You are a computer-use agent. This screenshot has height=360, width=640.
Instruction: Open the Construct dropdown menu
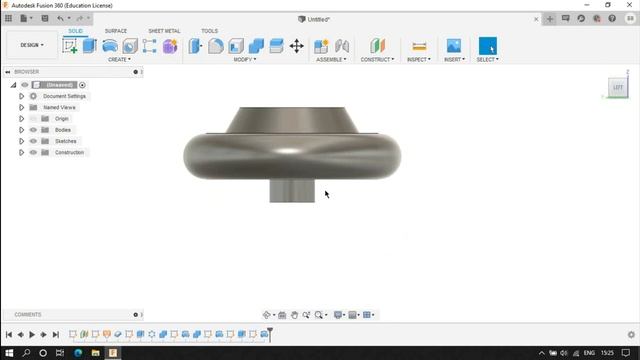pyautogui.click(x=377, y=60)
